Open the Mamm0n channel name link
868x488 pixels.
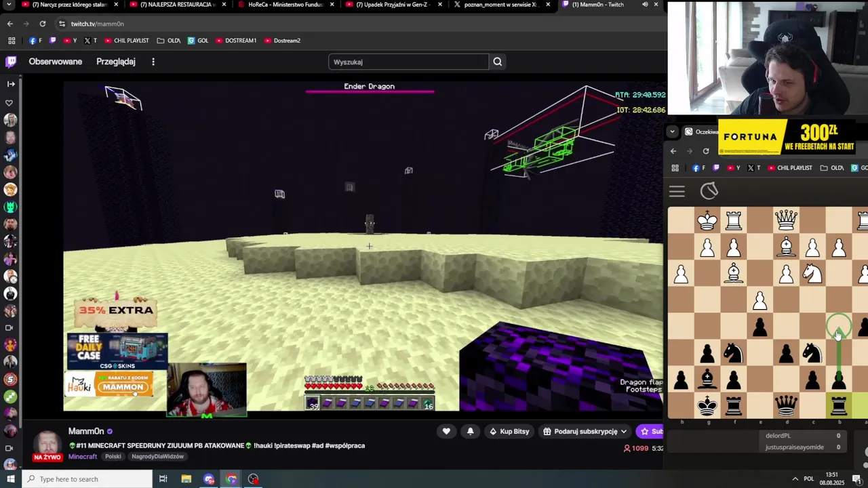point(86,431)
